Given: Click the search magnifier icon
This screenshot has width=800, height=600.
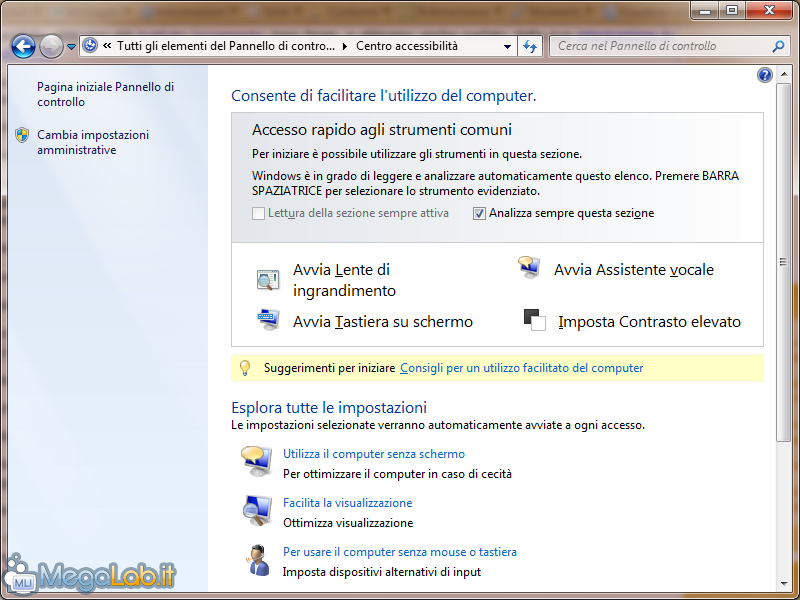Looking at the screenshot, I should (x=778, y=46).
